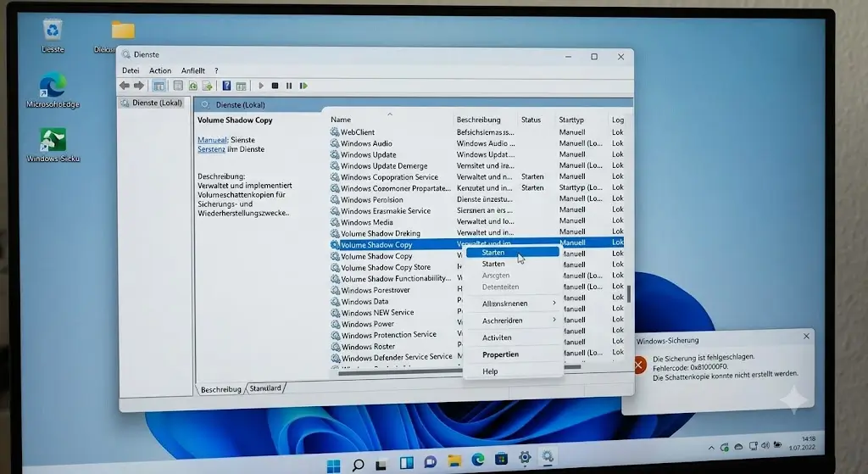This screenshot has width=868, height=474.
Task: Expand the Allmsknenen submenu
Action: click(x=513, y=304)
